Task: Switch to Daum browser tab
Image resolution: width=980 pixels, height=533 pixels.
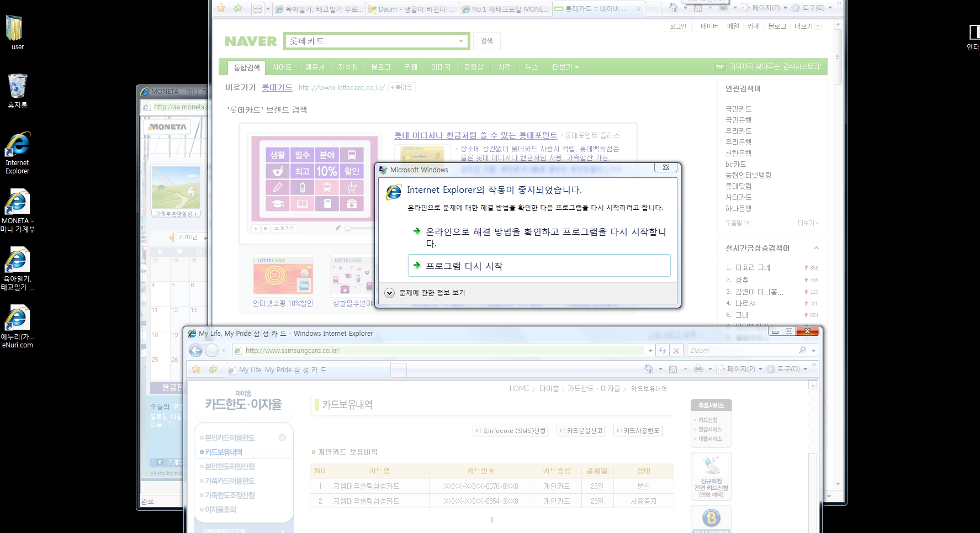Action: (412, 9)
